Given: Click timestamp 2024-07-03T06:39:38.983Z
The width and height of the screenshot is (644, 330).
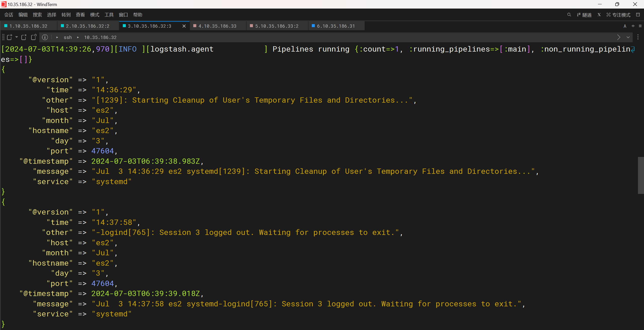Looking at the screenshot, I should 145,161.
